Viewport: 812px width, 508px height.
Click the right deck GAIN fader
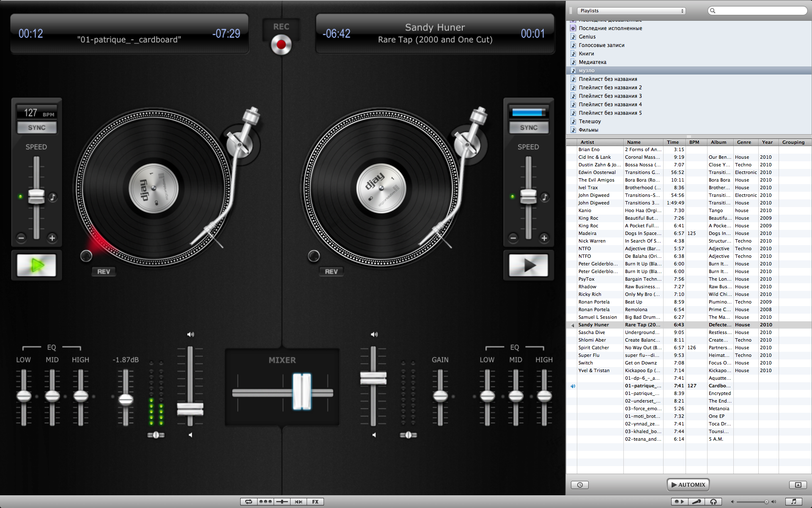click(x=440, y=396)
